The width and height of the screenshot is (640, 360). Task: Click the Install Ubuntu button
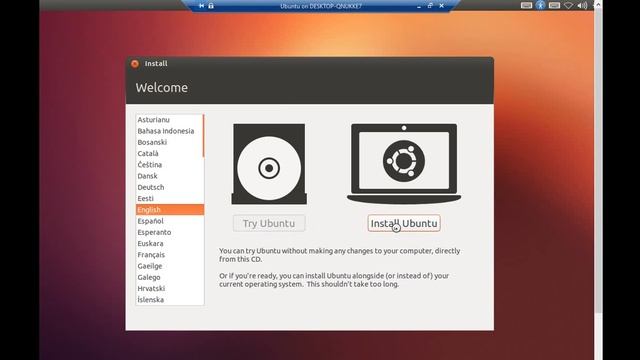(404, 223)
